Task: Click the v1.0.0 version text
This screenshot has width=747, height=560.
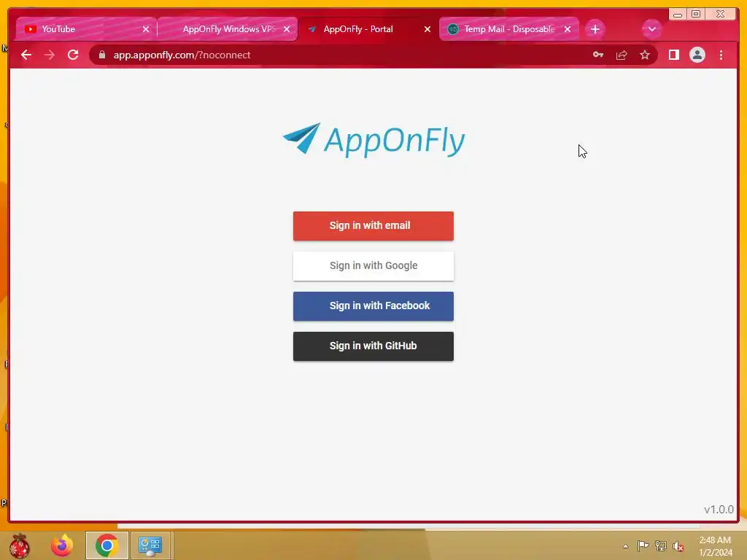Action: tap(719, 510)
